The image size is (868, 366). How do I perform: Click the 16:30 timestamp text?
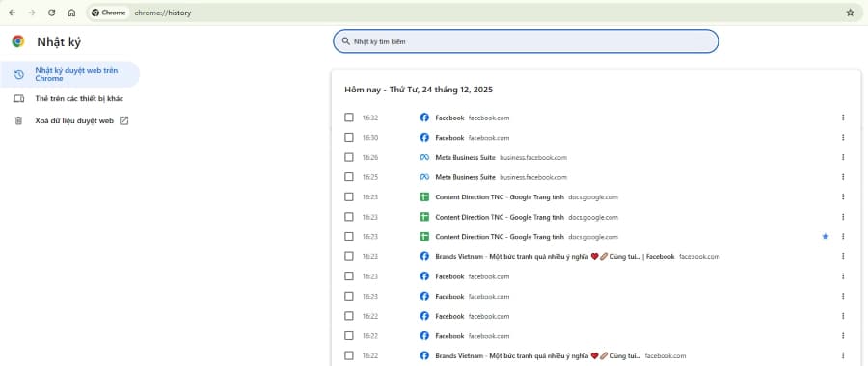(370, 138)
